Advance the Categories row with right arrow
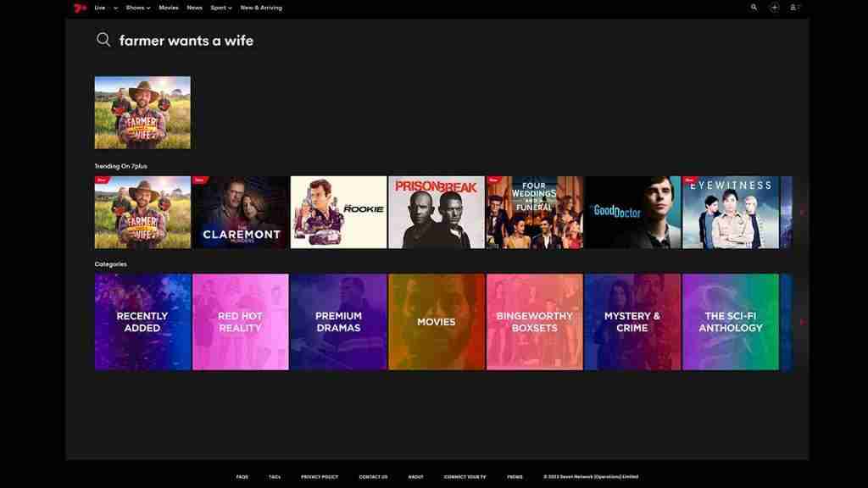 802,322
